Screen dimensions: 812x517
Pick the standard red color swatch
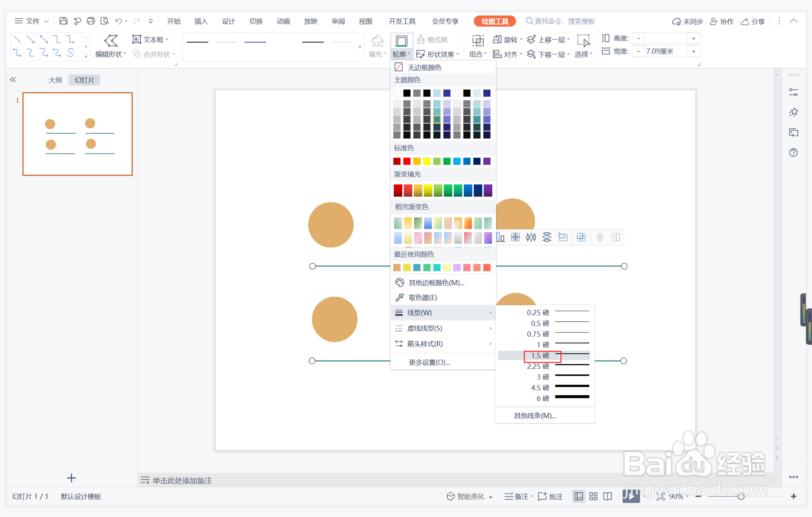tap(407, 161)
